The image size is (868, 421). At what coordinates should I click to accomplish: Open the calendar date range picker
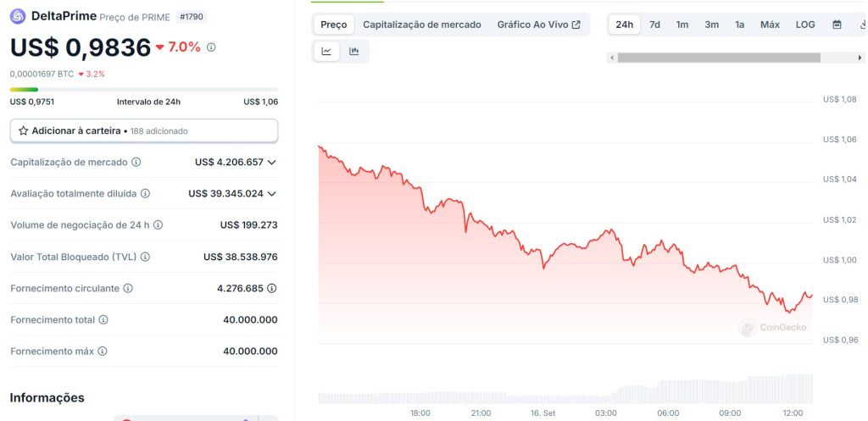point(837,25)
